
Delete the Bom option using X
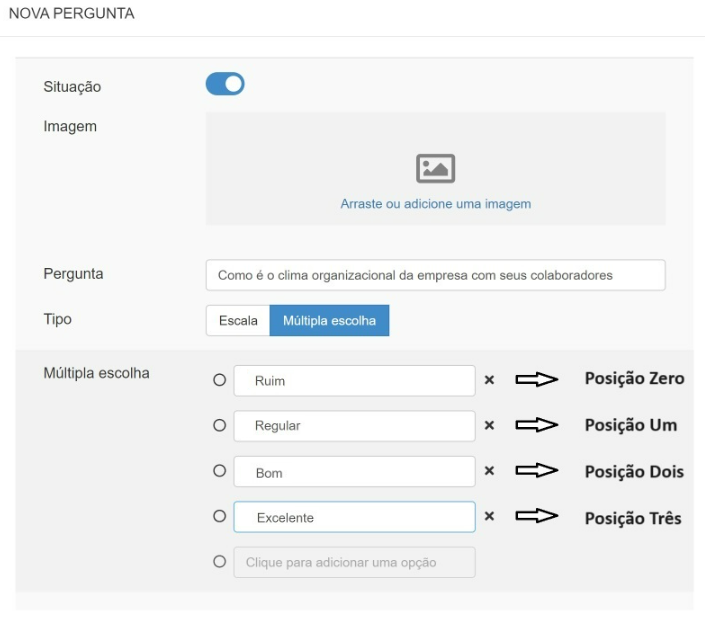tap(489, 471)
